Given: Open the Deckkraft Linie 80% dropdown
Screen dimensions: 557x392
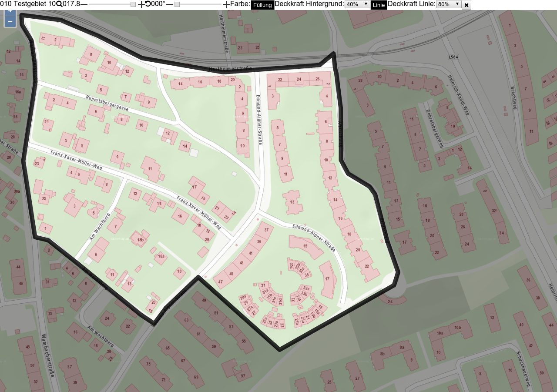Looking at the screenshot, I should click(448, 4).
